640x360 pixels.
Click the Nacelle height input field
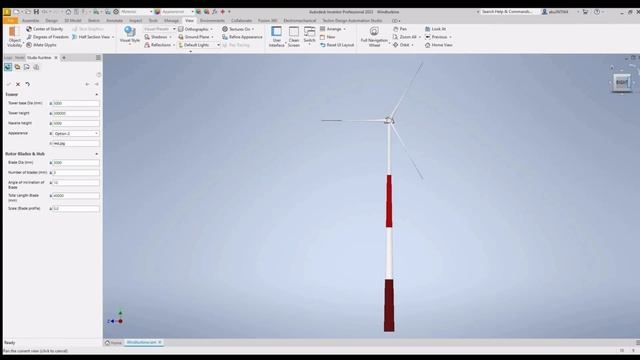click(x=76, y=123)
